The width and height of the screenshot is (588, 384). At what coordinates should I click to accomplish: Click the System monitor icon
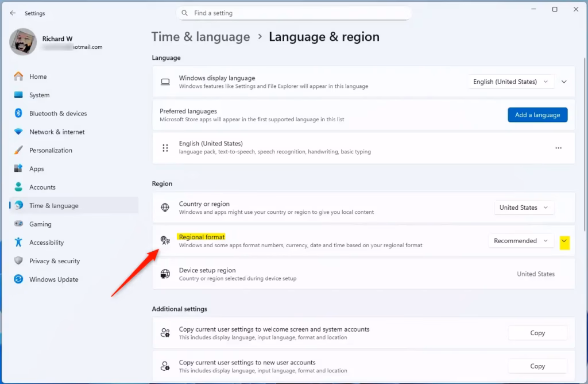pos(18,95)
